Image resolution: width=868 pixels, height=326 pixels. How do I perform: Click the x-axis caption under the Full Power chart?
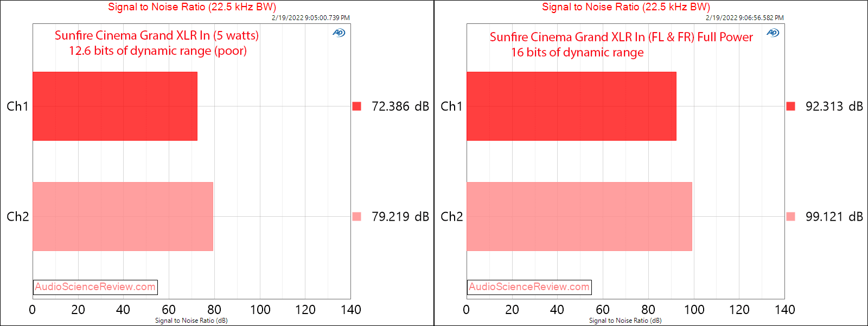click(626, 321)
